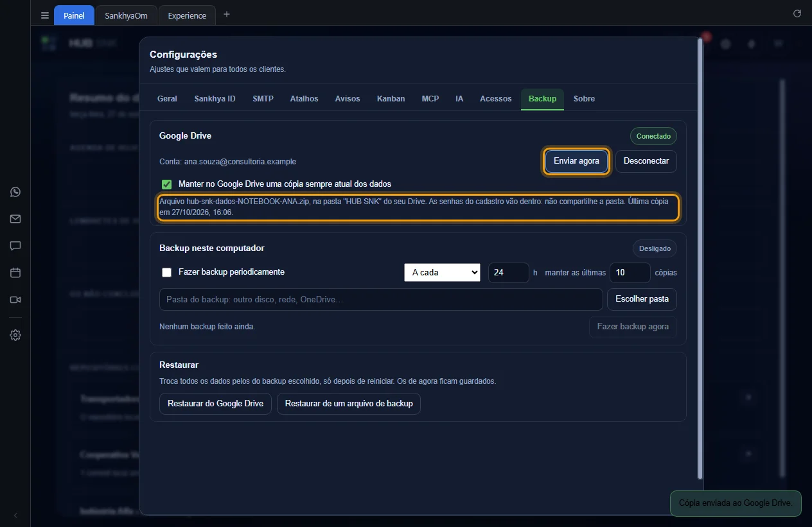Open the chat bubble sidebar icon
The width and height of the screenshot is (812, 527).
coord(15,246)
